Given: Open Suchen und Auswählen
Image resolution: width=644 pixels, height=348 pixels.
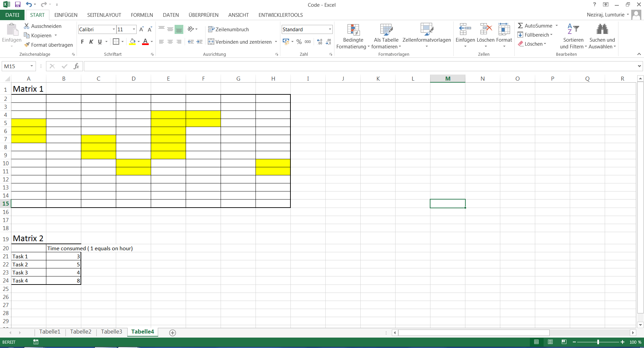Looking at the screenshot, I should [602, 36].
